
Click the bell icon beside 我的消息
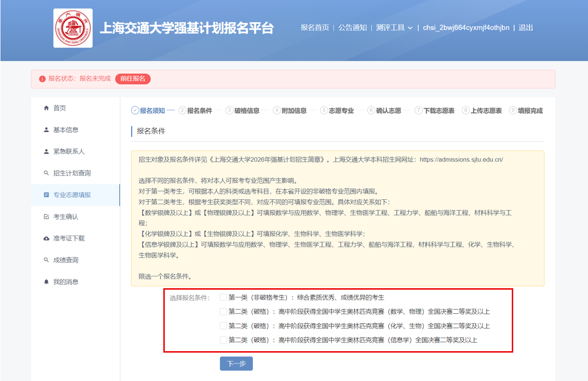click(46, 282)
